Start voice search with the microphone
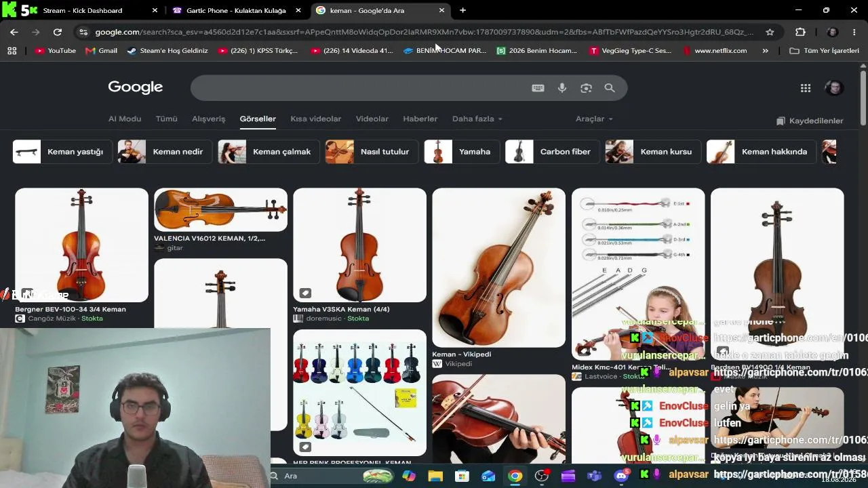 561,88
